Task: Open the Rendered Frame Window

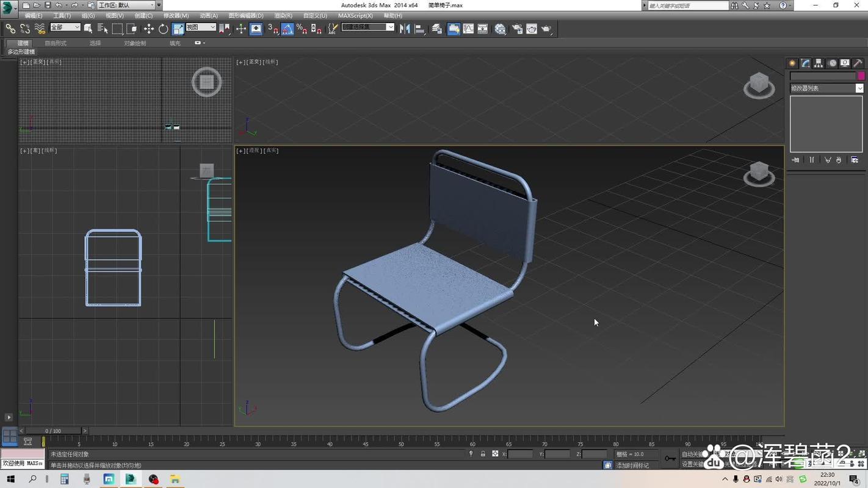Action: (x=532, y=29)
